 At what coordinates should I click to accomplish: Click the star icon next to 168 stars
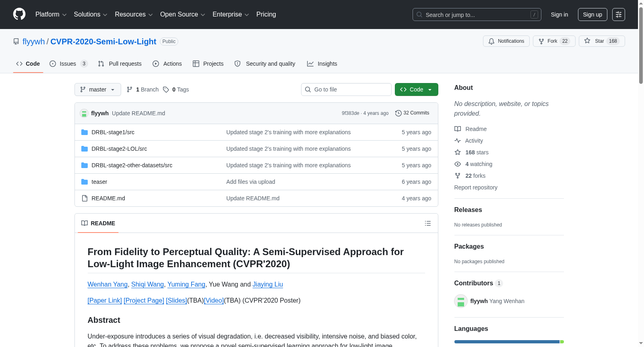458,152
